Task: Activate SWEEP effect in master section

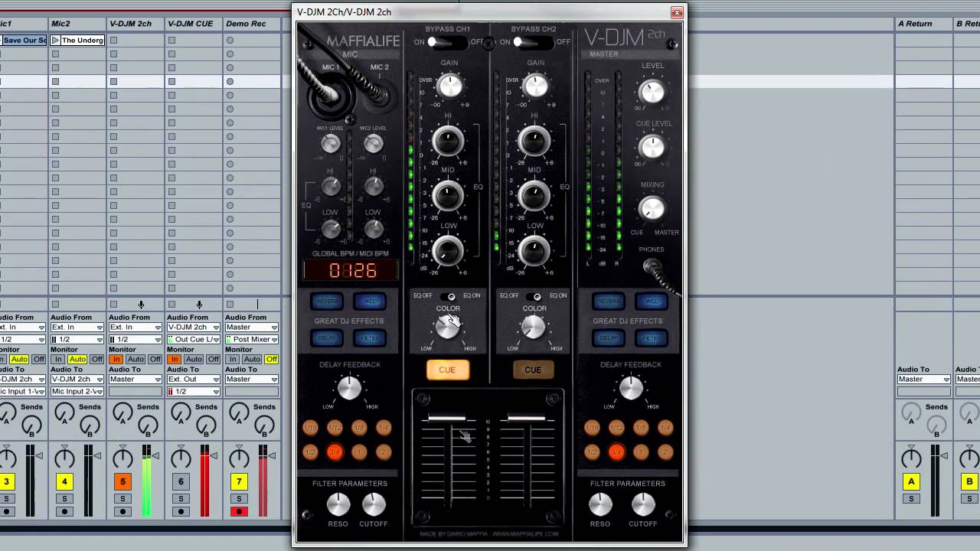Action: point(652,302)
